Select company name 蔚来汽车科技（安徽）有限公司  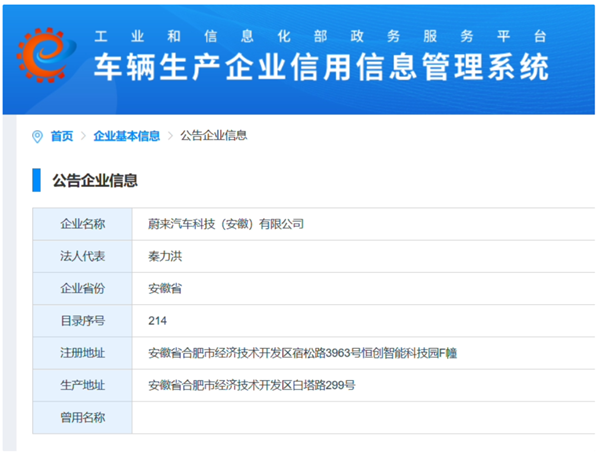[226, 224]
